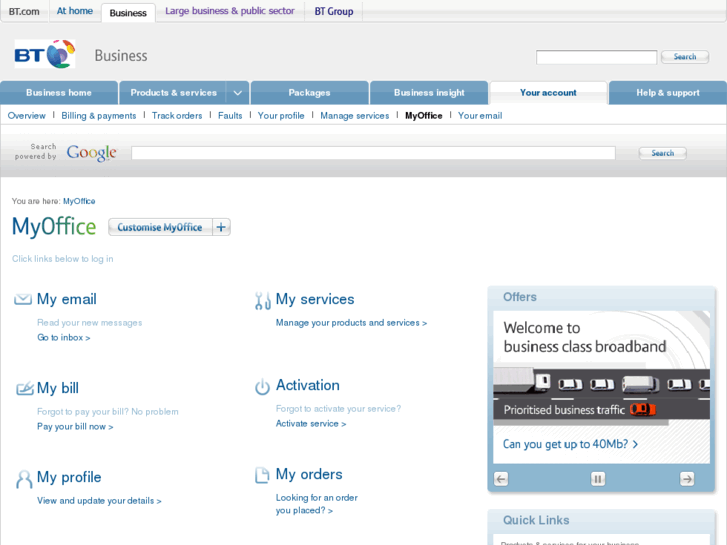Click the Activation power icon
Screen dimensions: 727x545
[262, 387]
